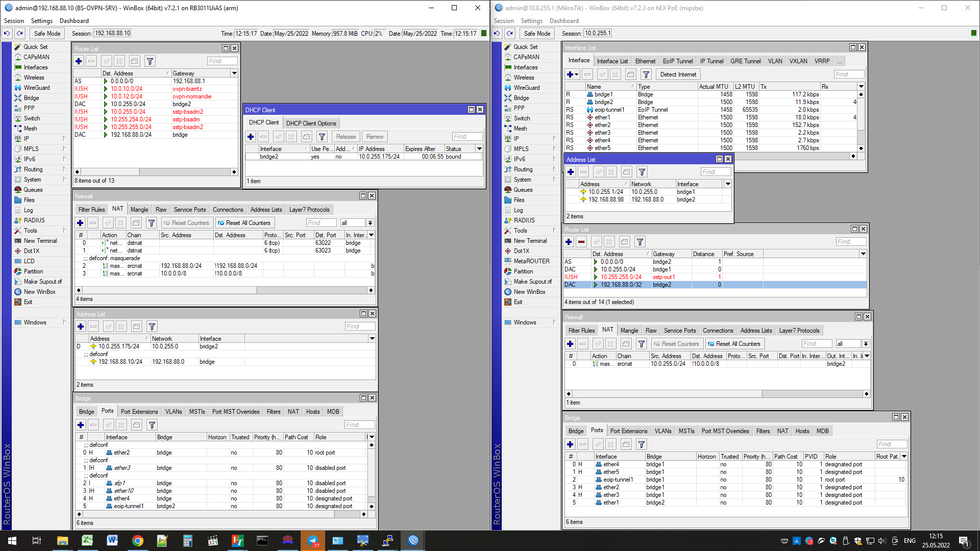
Task: Expand the Windows submenu in hEX PoE sidebar
Action: coord(554,322)
